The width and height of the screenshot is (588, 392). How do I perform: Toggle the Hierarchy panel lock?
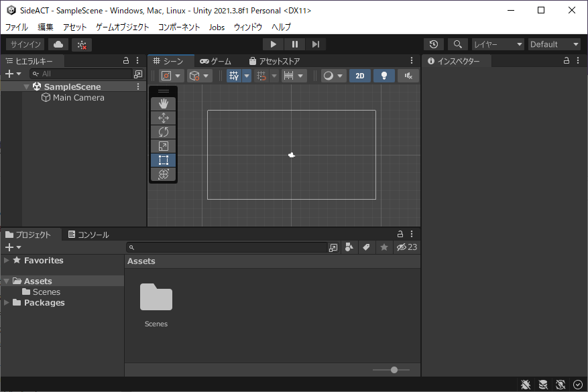[126, 60]
